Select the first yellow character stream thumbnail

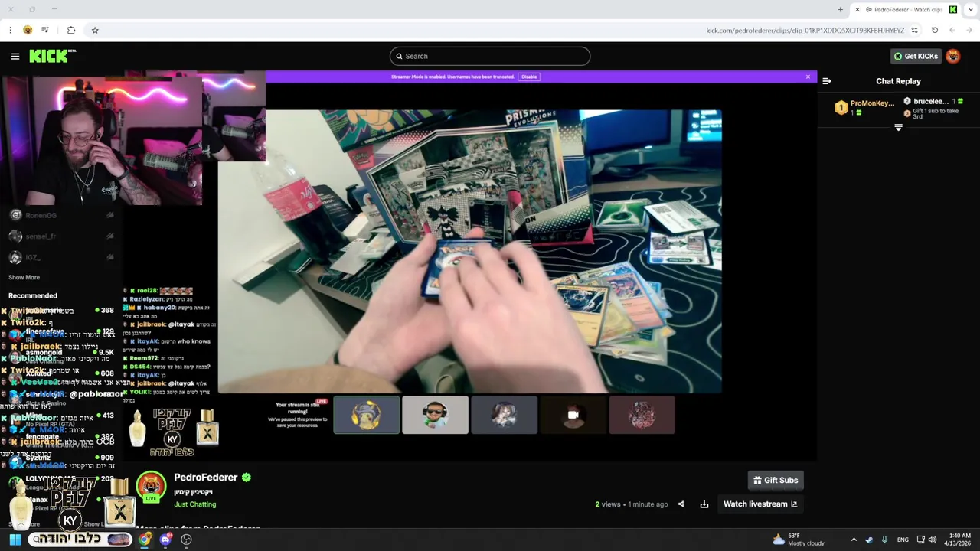366,415
